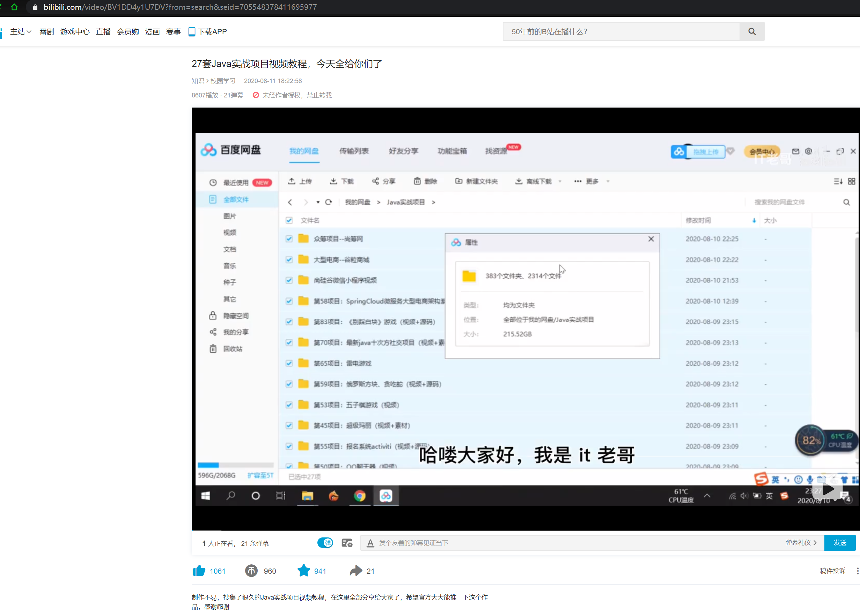Switch Netdisk to grid view icon
The width and height of the screenshot is (860, 616).
(852, 181)
